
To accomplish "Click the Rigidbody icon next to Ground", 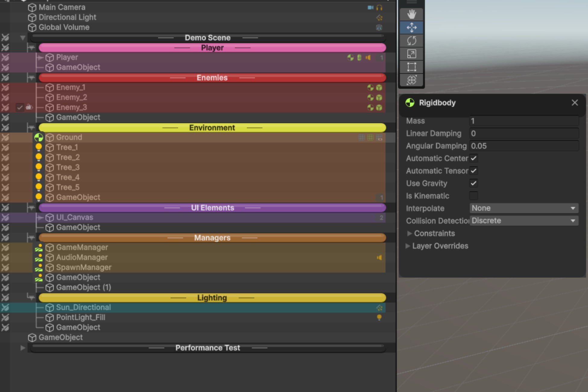I will [39, 138].
